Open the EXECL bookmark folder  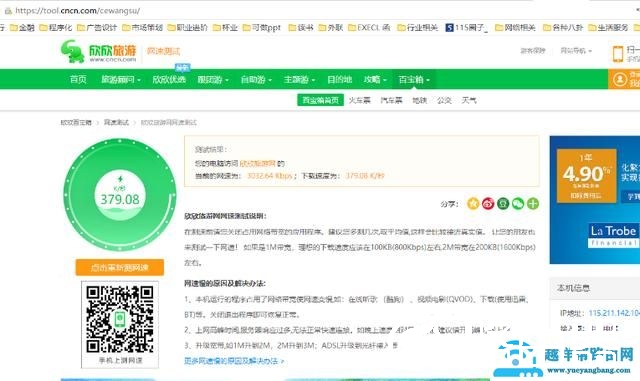(x=369, y=28)
